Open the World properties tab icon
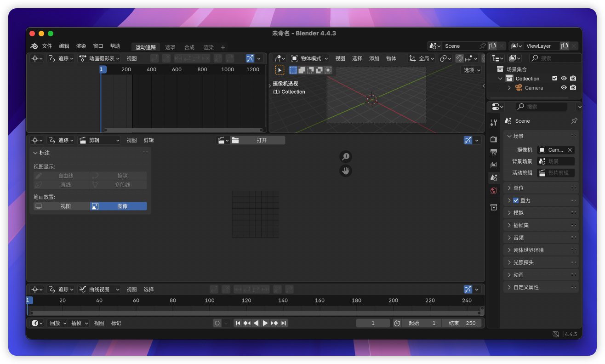605x364 pixels. (494, 191)
